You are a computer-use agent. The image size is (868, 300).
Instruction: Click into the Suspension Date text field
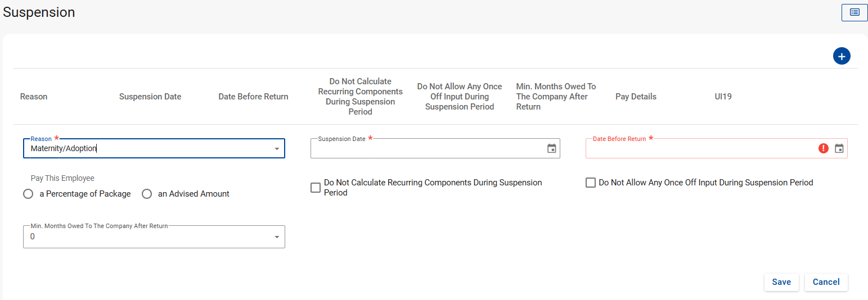pyautogui.click(x=426, y=149)
